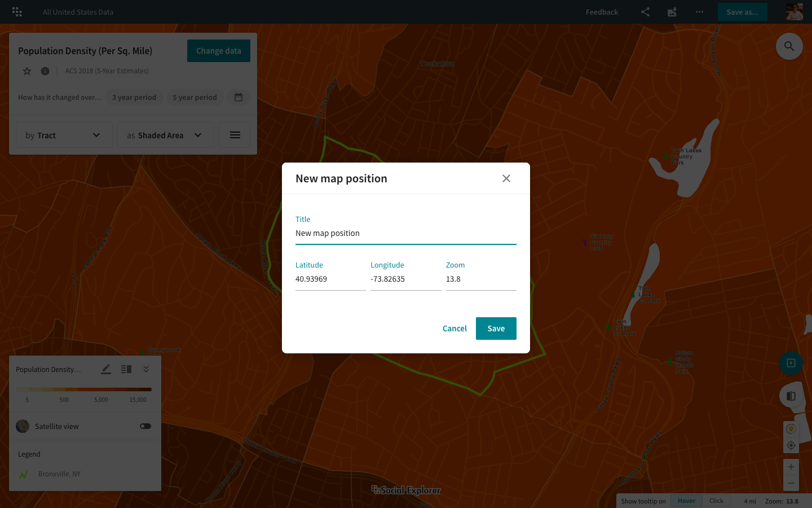Select the 5 year period option

[195, 97]
